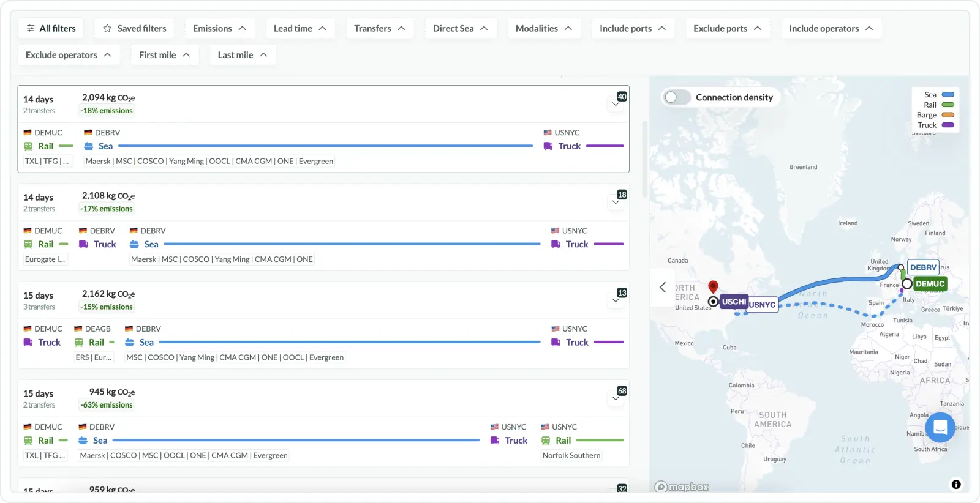The height and width of the screenshot is (503, 980).
Task: Click the red location pin on map
Action: [x=713, y=286]
